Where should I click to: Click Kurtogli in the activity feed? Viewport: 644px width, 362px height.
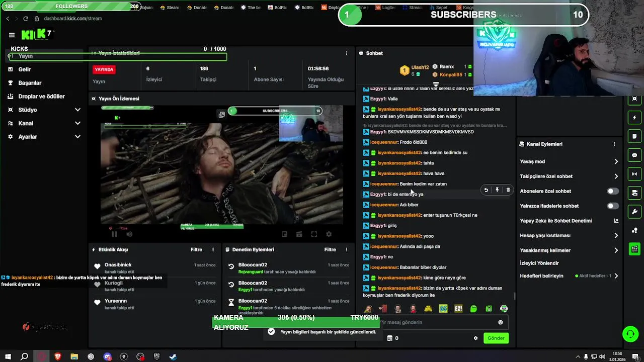113,283
